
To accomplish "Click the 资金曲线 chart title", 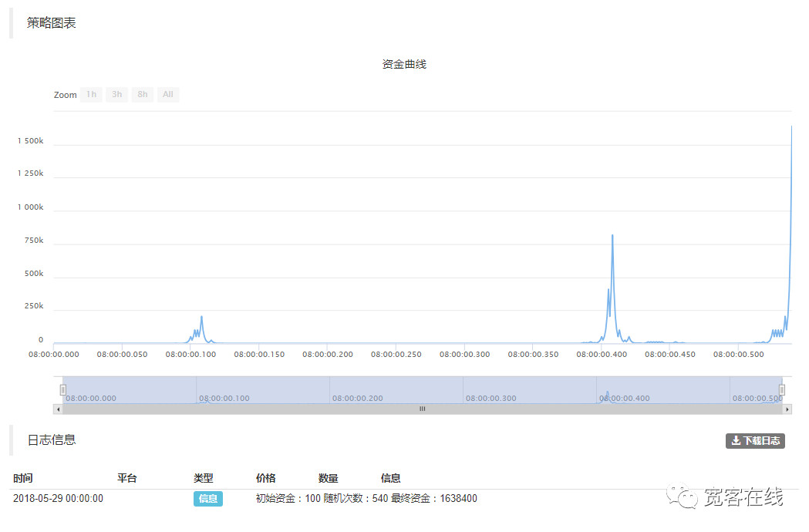I will [404, 64].
